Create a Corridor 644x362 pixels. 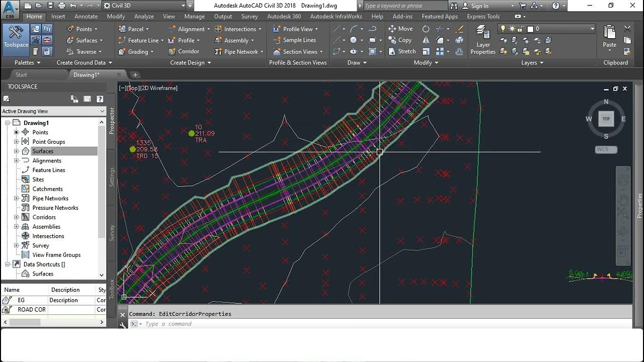(184, 51)
